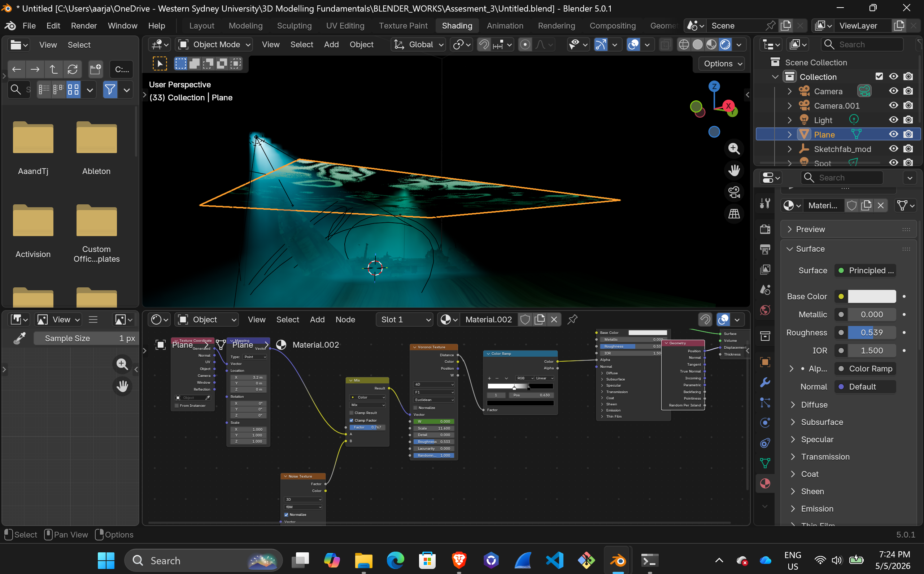
Task: Go to parent directory in file browser
Action: 53,69
